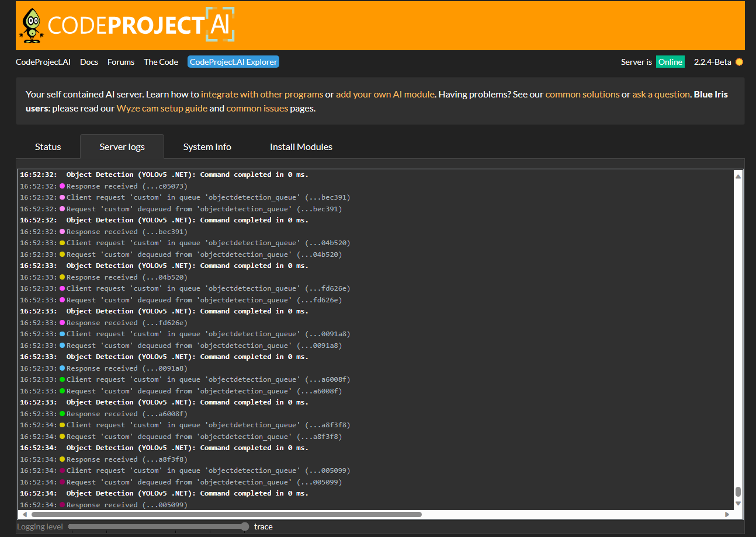Click the 'Response received (...a6008f)' log line
756x537 pixels.
(x=104, y=414)
